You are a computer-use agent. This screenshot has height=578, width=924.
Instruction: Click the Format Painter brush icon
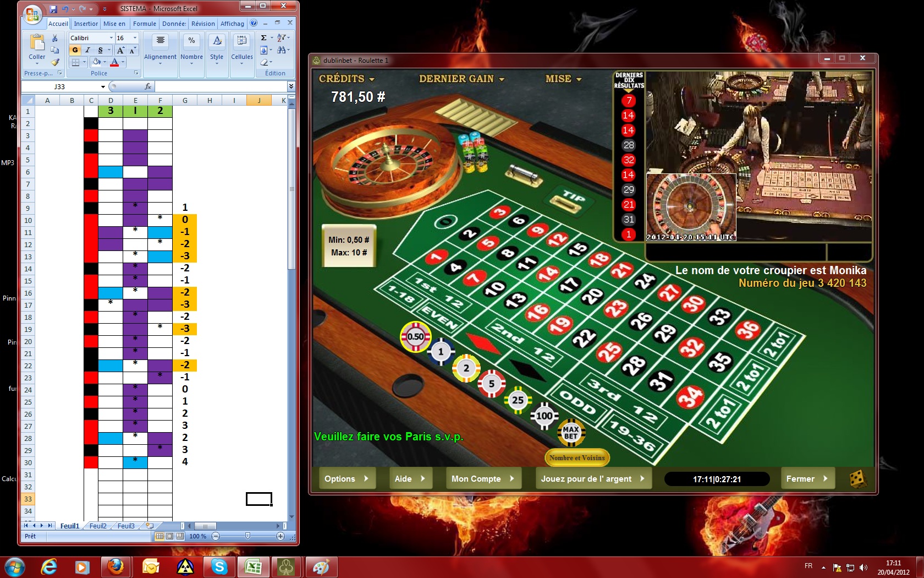(x=55, y=62)
